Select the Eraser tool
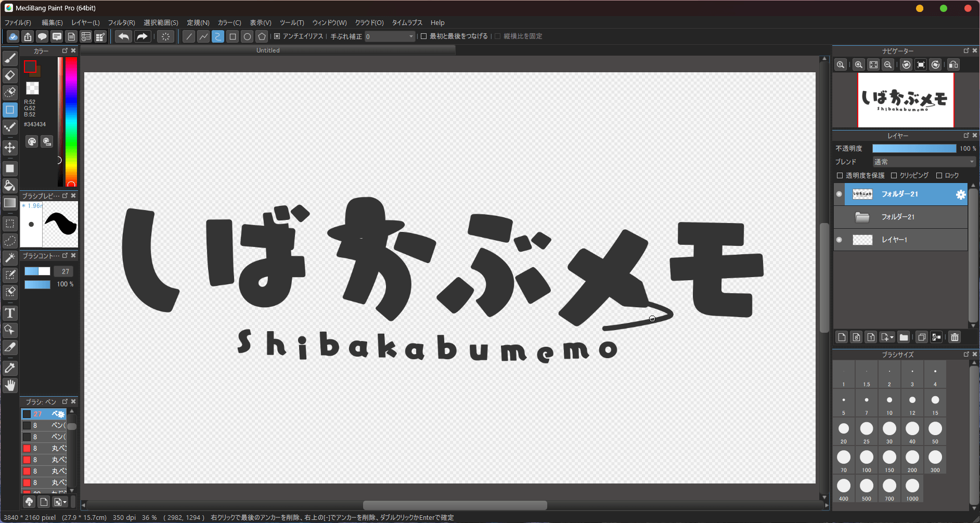Viewport: 980px width, 523px height. click(x=10, y=75)
